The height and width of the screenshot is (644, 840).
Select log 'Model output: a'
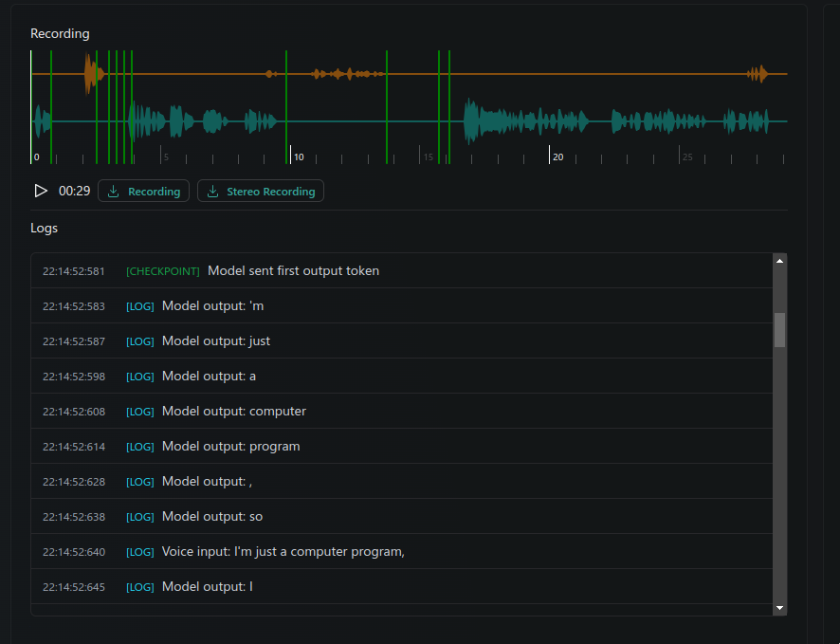tap(402, 377)
